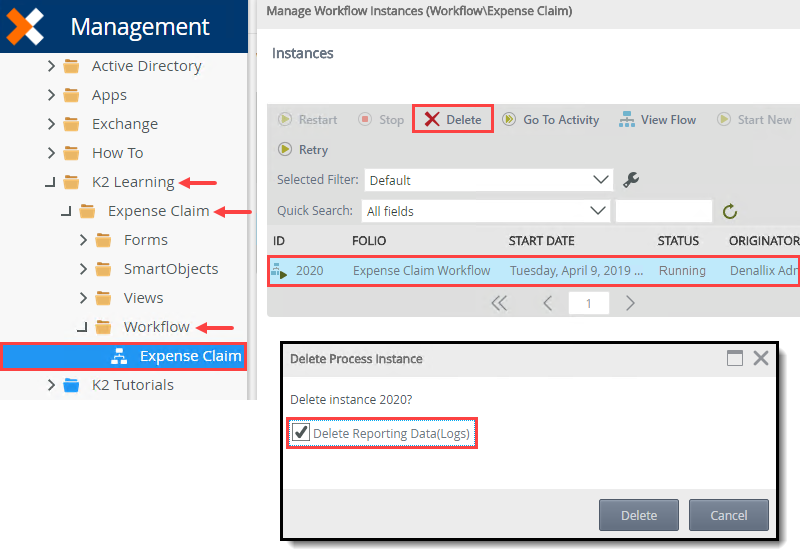Click the page number field
The image size is (800, 556).
pos(589,304)
